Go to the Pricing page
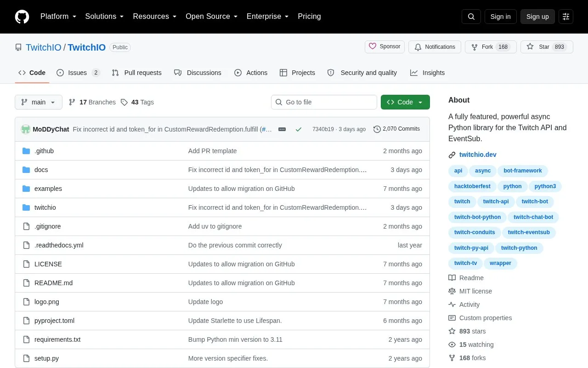The width and height of the screenshot is (588, 368). pyautogui.click(x=309, y=17)
